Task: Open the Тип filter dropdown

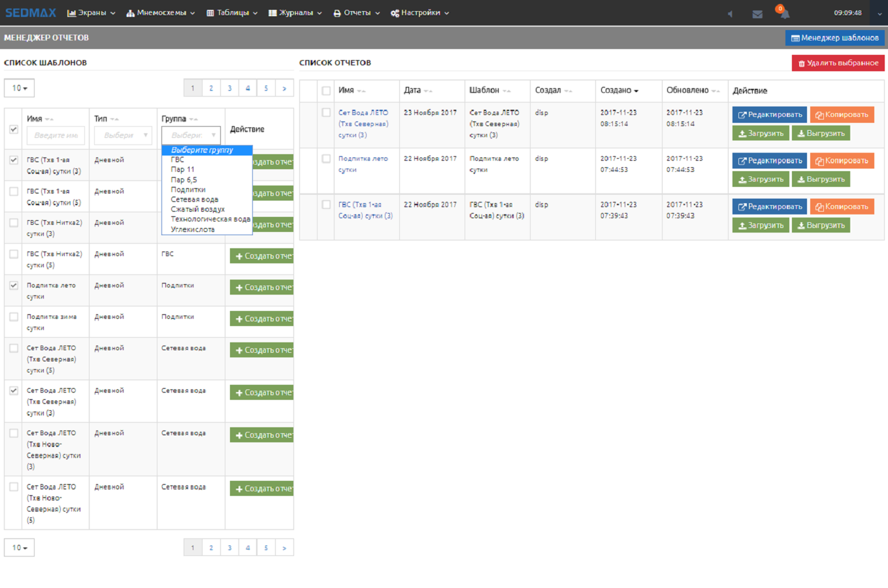Action: point(122,135)
